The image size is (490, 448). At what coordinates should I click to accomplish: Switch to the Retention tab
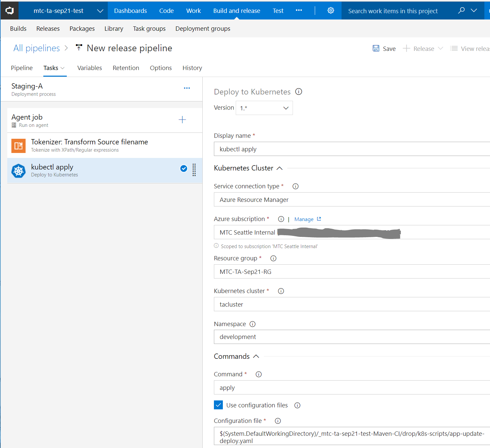[126, 68]
